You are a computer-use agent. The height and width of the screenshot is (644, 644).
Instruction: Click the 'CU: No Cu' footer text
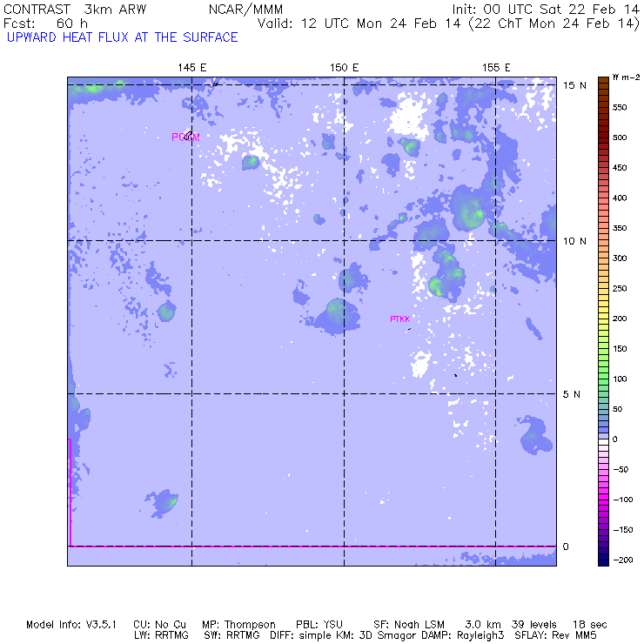160,625
